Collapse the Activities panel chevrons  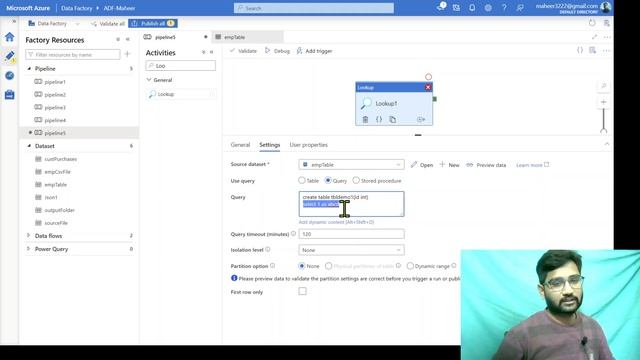point(211,52)
